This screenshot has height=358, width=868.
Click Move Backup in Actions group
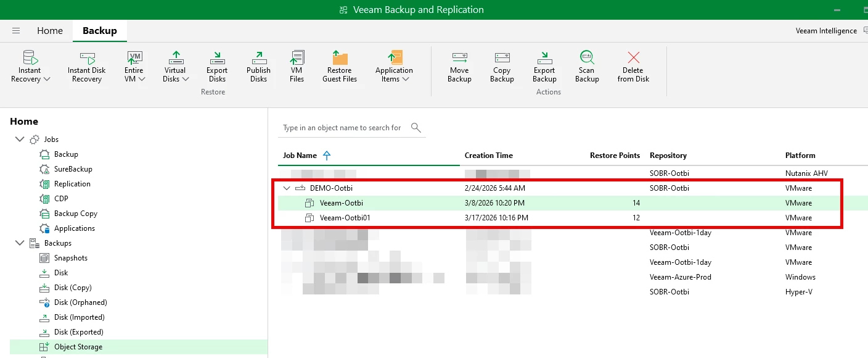459,59
